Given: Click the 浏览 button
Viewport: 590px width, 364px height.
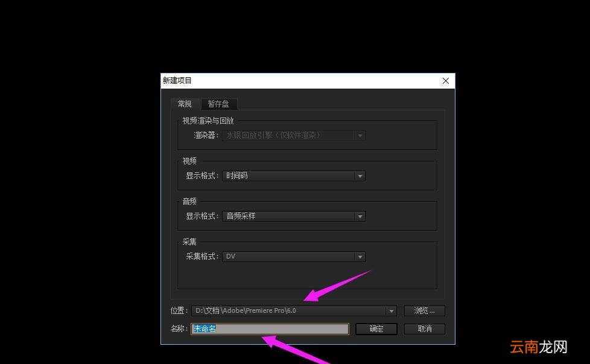Looking at the screenshot, I should 425,311.
